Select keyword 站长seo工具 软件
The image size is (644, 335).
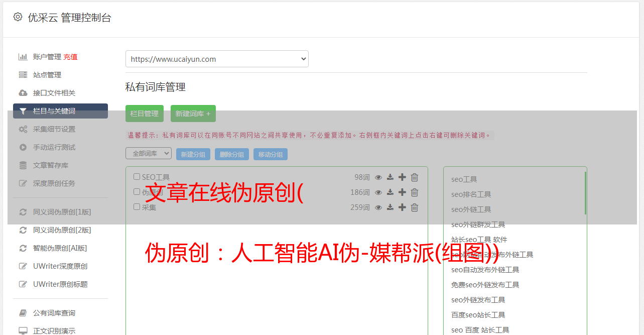pyautogui.click(x=479, y=240)
